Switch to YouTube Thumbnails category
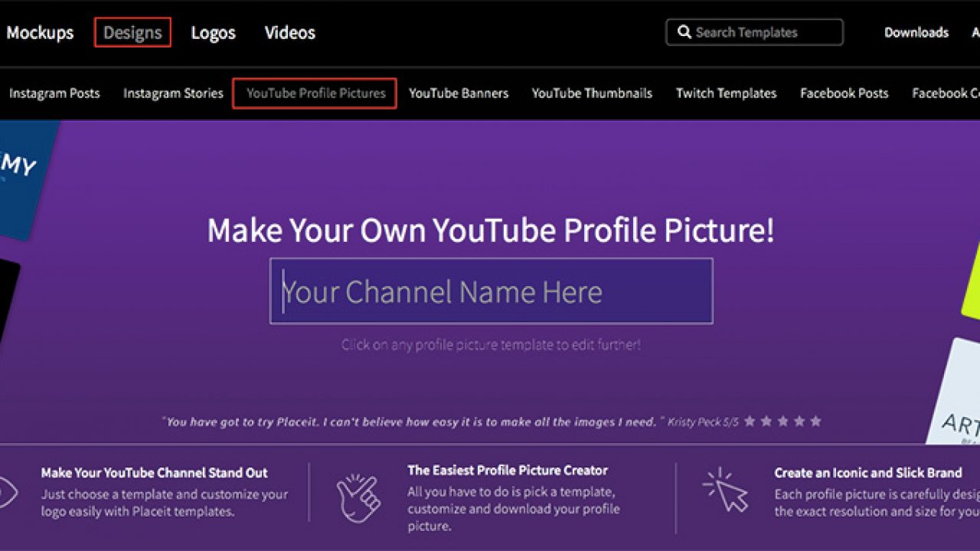Image resolution: width=980 pixels, height=551 pixels. [x=592, y=93]
